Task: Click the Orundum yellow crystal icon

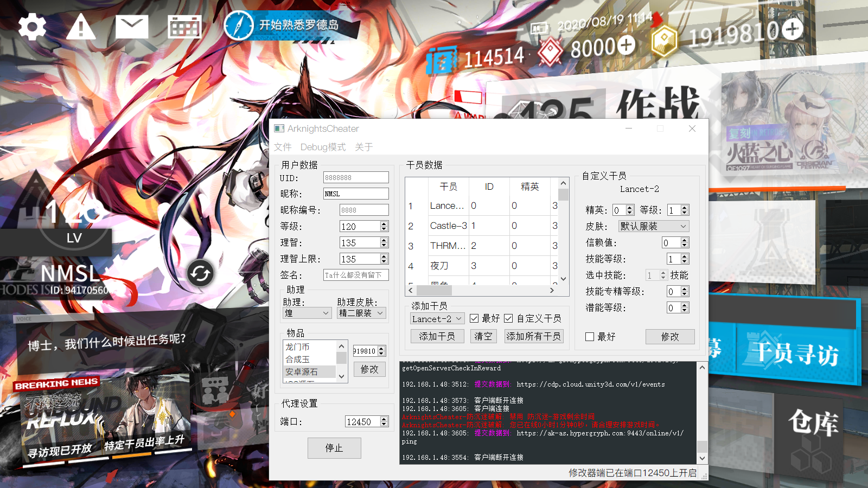Action: tap(664, 42)
